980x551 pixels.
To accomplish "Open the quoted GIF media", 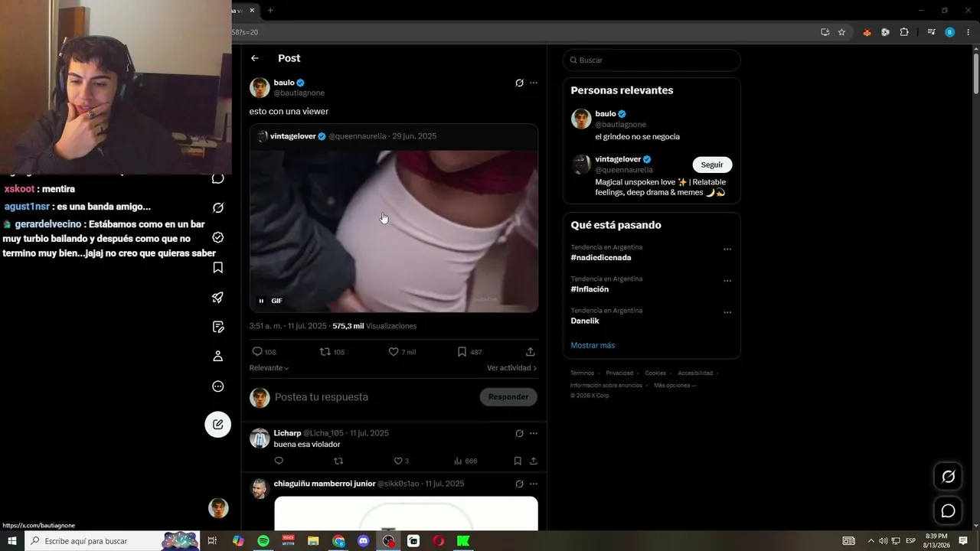I will point(394,231).
